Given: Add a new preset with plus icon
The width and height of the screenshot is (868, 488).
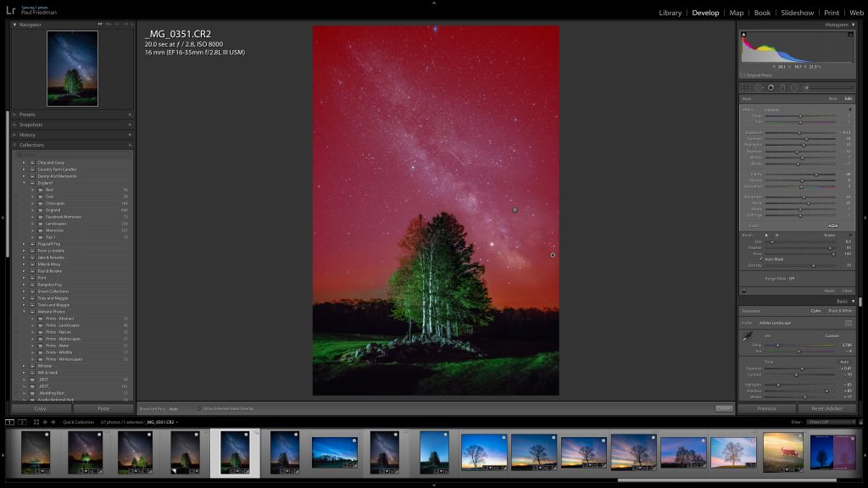Looking at the screenshot, I should click(130, 114).
